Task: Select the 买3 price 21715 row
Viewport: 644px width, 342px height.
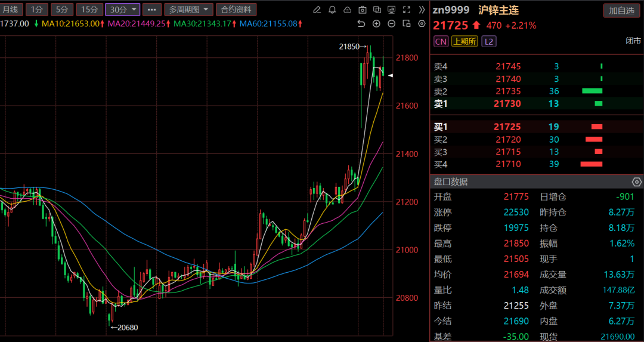Action: click(537, 152)
